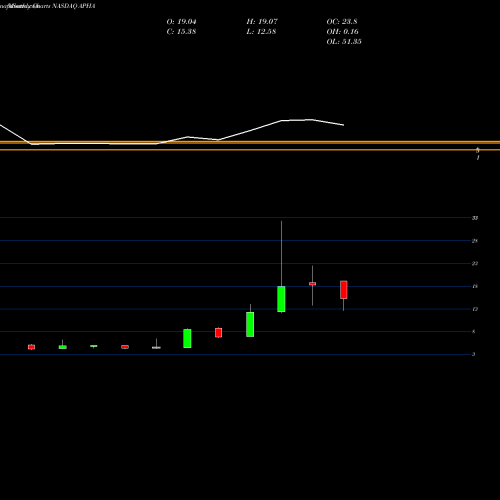
Task: Click the OC: 23.8 percentage readout
Action: click(x=342, y=22)
